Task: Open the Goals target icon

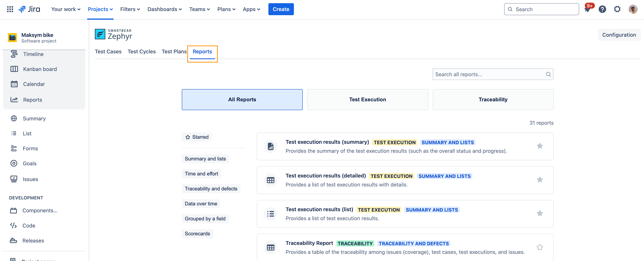Action: (x=14, y=163)
